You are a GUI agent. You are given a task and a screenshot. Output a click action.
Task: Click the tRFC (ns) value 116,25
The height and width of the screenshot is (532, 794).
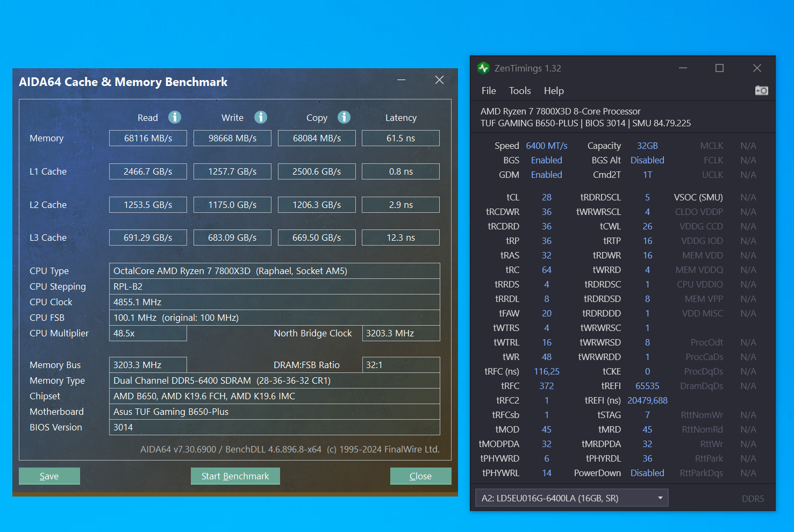coord(547,371)
